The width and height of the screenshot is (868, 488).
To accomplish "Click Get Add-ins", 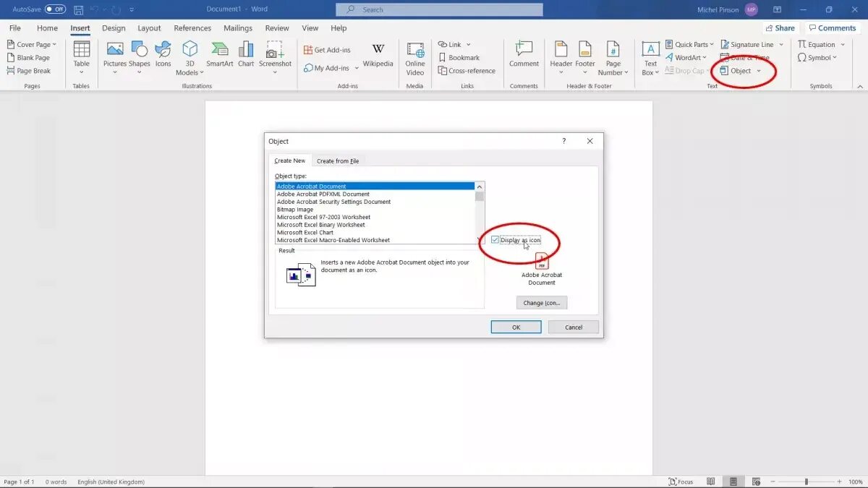I will tap(326, 50).
